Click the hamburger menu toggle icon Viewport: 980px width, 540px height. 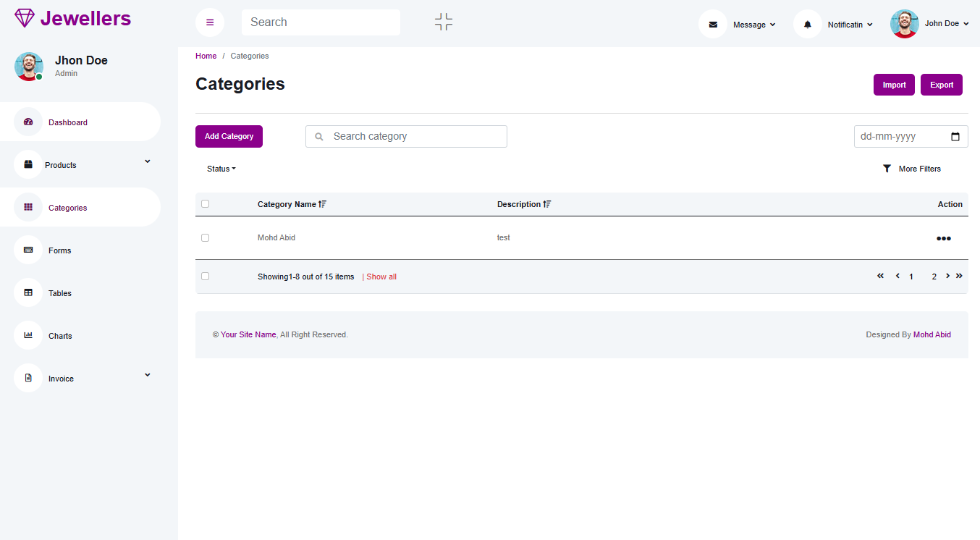[x=210, y=22]
